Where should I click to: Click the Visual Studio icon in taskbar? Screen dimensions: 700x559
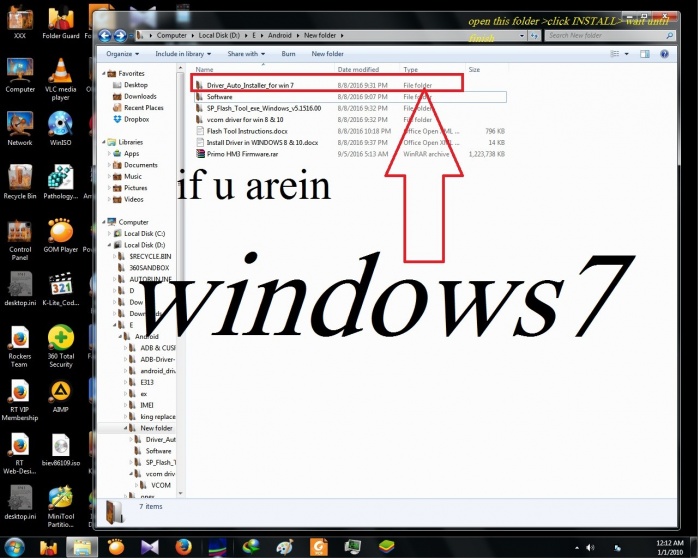pos(150,547)
